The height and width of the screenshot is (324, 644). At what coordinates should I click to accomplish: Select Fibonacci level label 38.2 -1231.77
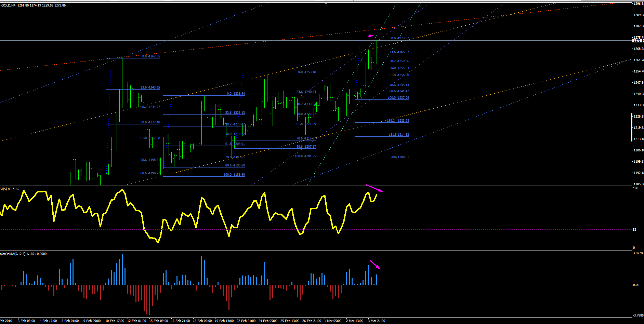click(150, 107)
